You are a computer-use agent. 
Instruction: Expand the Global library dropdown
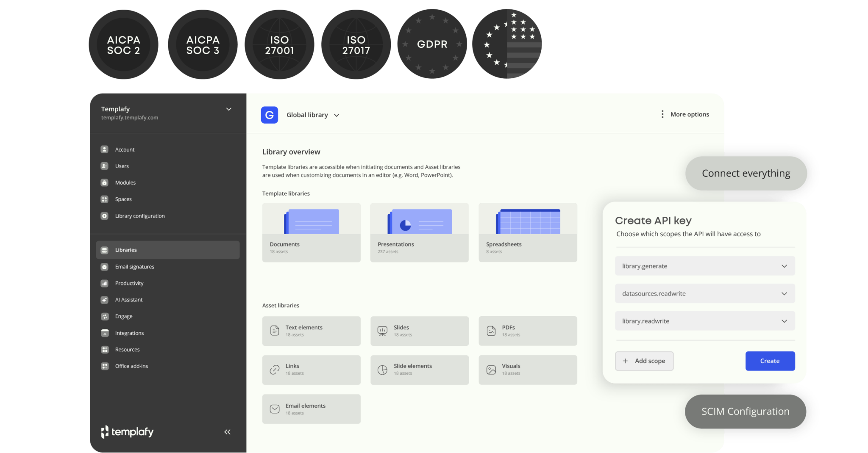tap(337, 115)
